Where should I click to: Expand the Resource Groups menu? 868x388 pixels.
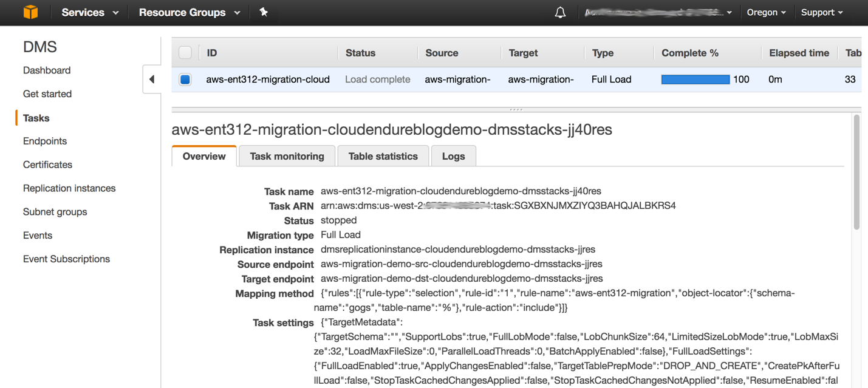[190, 12]
